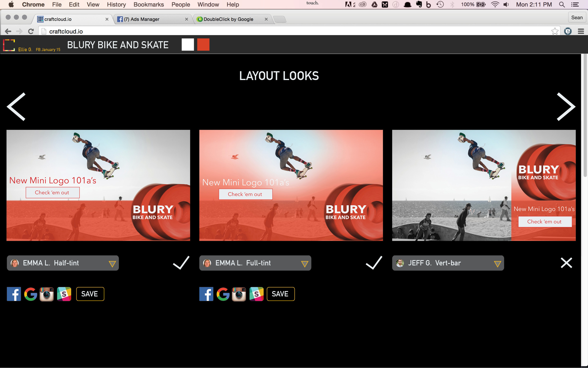
Task: Click the Vert-bar layout thumbnail
Action: coord(484,185)
